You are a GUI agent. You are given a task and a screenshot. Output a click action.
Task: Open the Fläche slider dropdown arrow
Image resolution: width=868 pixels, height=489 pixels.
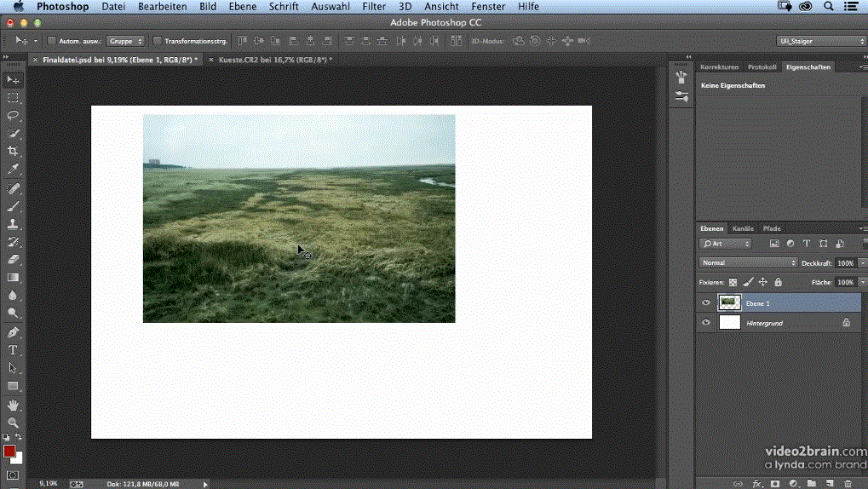coord(863,283)
